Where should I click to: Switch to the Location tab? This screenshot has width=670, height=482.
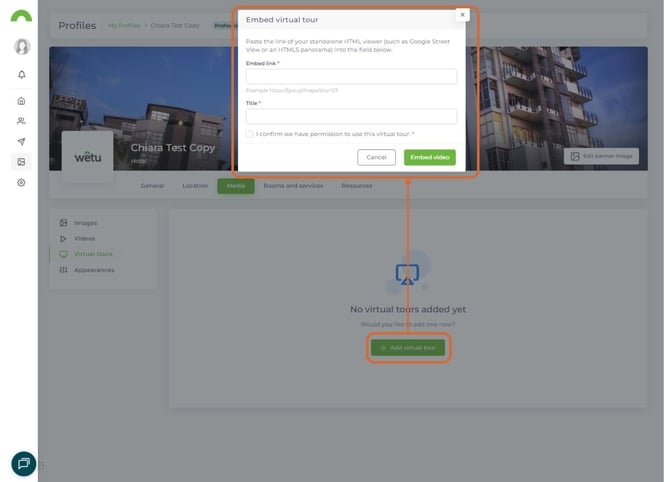(x=195, y=186)
